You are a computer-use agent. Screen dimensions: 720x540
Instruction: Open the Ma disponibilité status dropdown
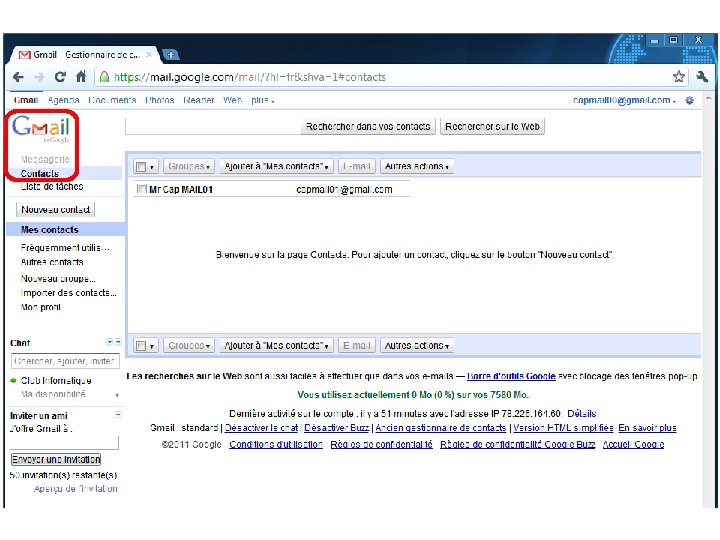click(x=117, y=395)
